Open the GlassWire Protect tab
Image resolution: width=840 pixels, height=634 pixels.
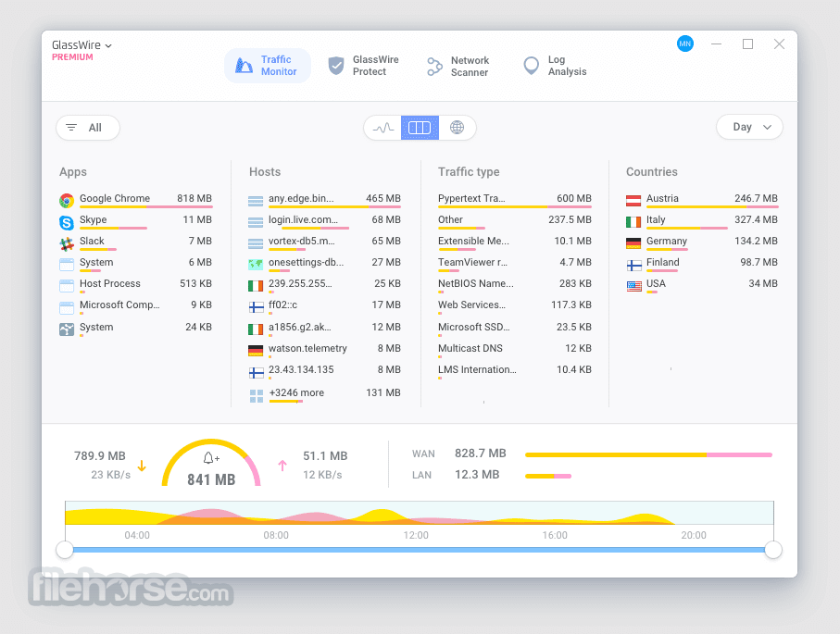pyautogui.click(x=364, y=66)
